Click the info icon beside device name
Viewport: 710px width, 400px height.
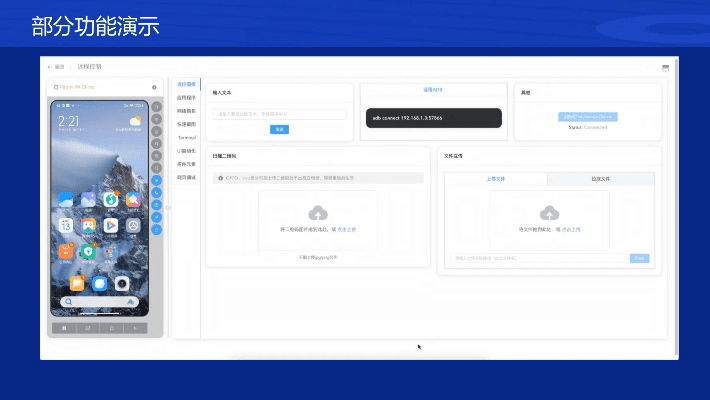click(154, 87)
